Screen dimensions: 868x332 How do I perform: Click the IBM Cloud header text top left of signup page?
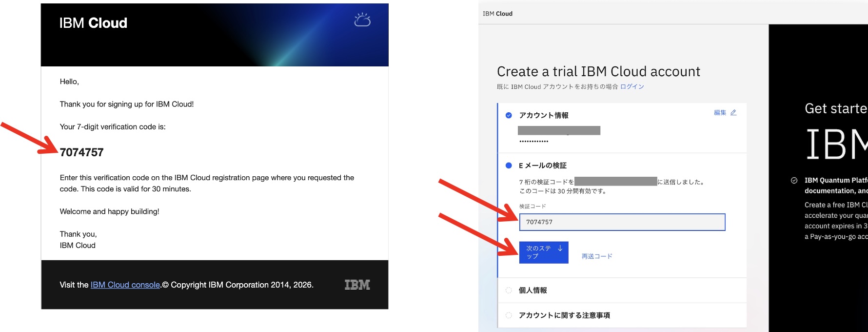click(x=497, y=14)
